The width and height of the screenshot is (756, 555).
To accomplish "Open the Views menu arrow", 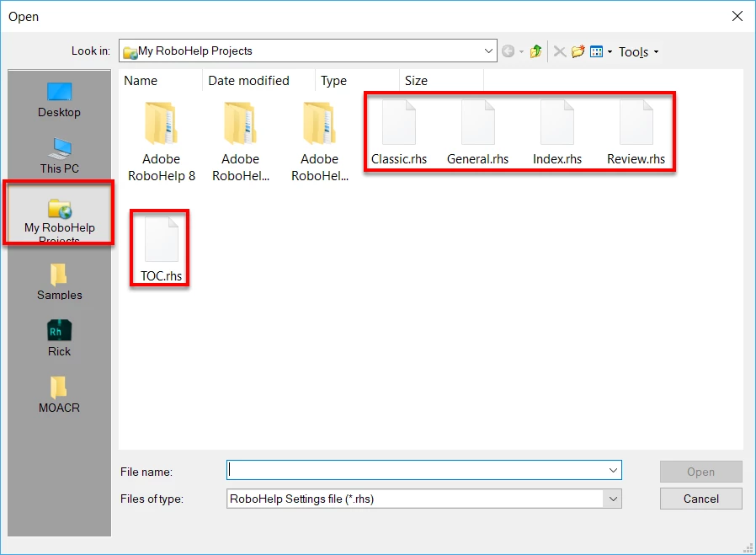I will pyautogui.click(x=610, y=51).
